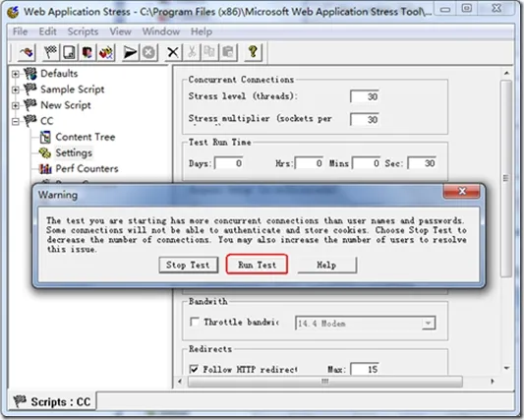Viewport: 524px width, 420px height.
Task: Click the checkered flag new script toolbar icon
Action: (x=51, y=52)
